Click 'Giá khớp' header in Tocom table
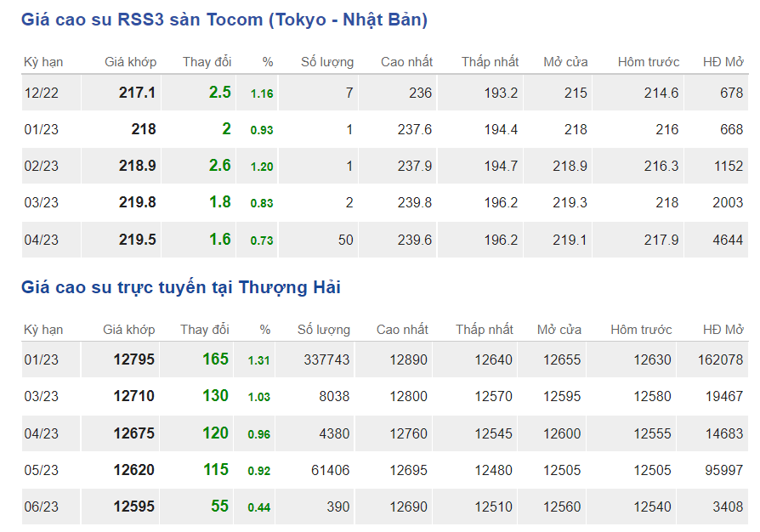Viewport: 760px width, 532px height. pyautogui.click(x=130, y=62)
